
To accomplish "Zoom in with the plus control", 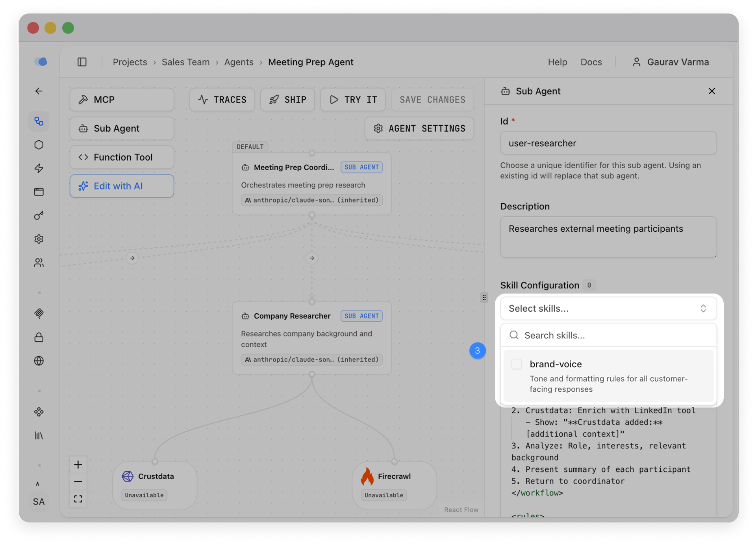I will 78,465.
